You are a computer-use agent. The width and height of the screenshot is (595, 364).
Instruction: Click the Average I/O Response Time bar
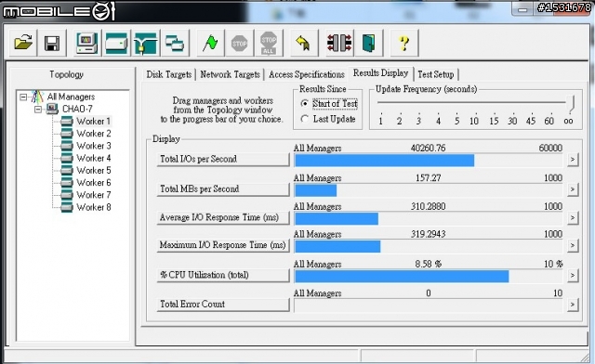coord(429,219)
